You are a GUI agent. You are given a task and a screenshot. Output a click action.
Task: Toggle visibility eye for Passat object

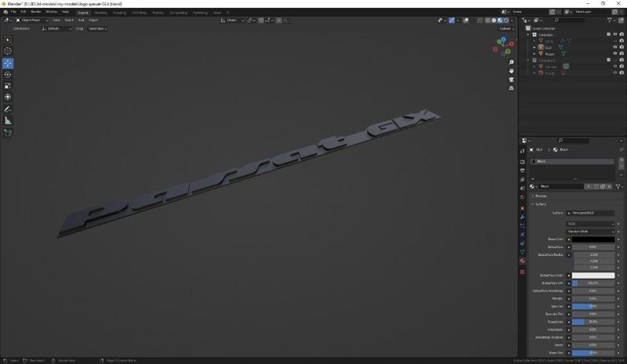click(x=615, y=53)
